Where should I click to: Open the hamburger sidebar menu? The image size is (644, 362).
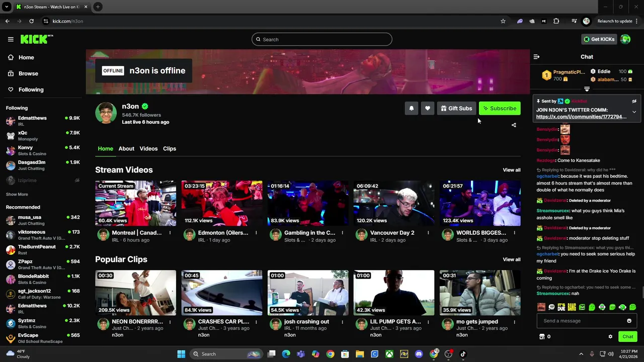(x=11, y=39)
